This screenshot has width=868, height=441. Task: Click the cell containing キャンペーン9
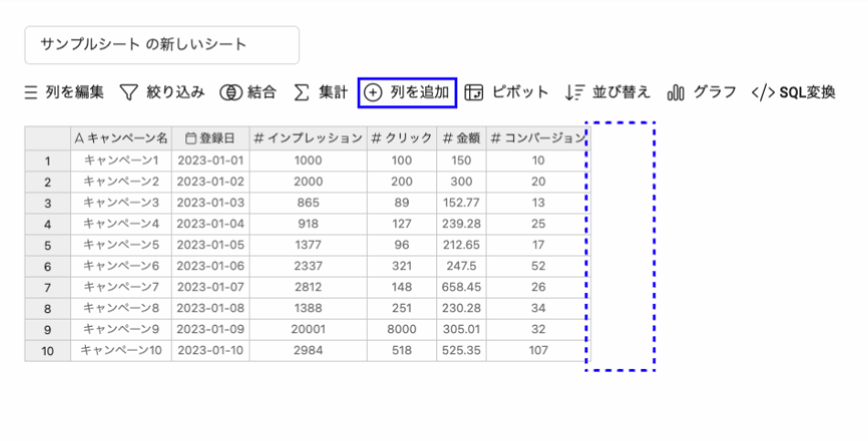120,329
